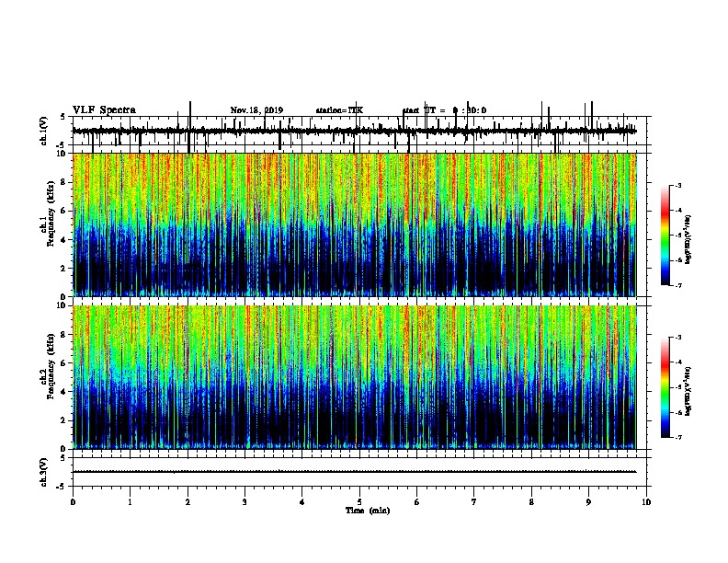Click the time axis tick label '10'
728x563 pixels.
(646, 502)
